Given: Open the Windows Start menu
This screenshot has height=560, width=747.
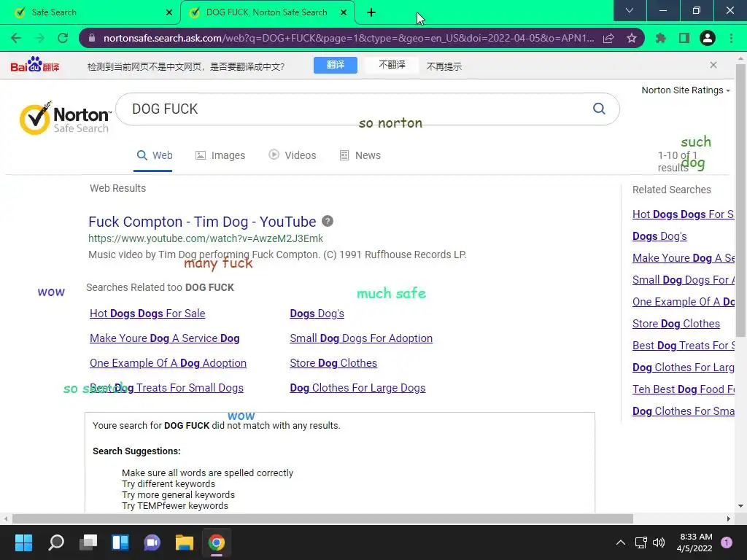Looking at the screenshot, I should 23,542.
